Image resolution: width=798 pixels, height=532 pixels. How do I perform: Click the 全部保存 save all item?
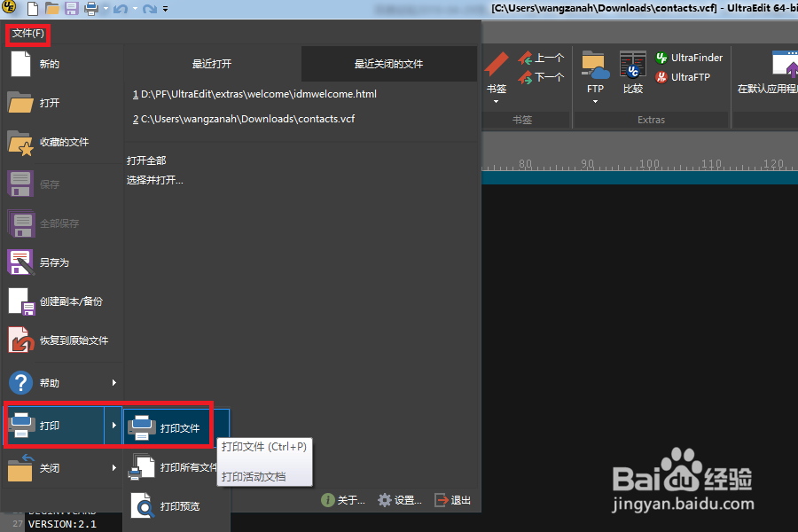click(x=62, y=223)
